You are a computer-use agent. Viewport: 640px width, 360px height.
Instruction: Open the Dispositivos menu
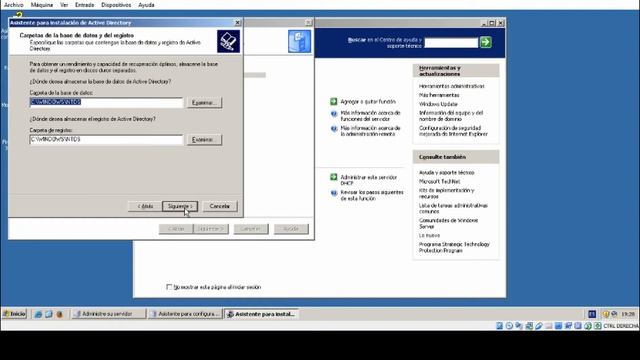116,5
